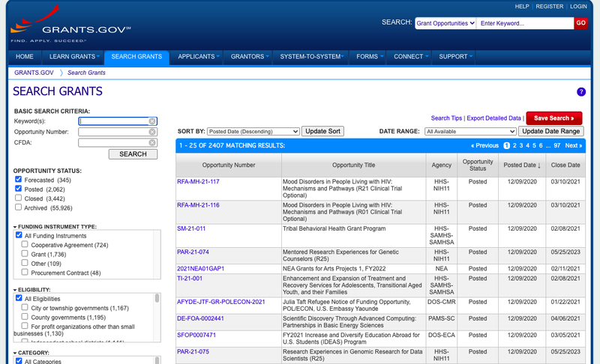Click the GRANTS.GOV breadcrumb link
Image resolution: width=600 pixels, height=364 pixels.
click(x=34, y=73)
